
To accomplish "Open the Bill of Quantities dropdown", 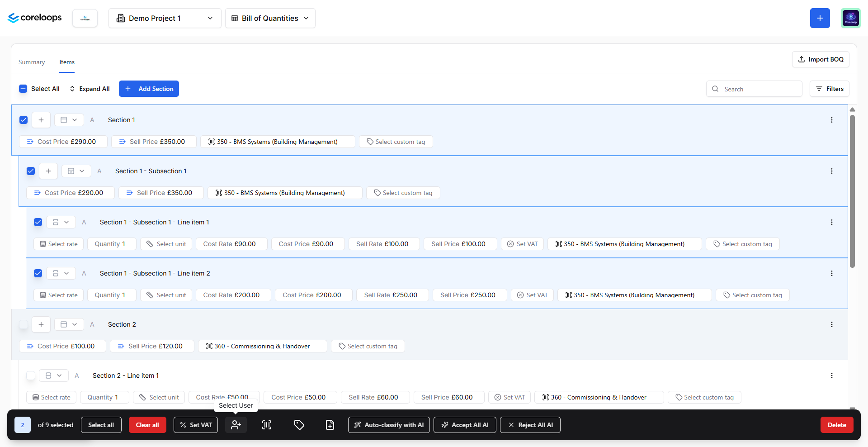I will (x=270, y=18).
